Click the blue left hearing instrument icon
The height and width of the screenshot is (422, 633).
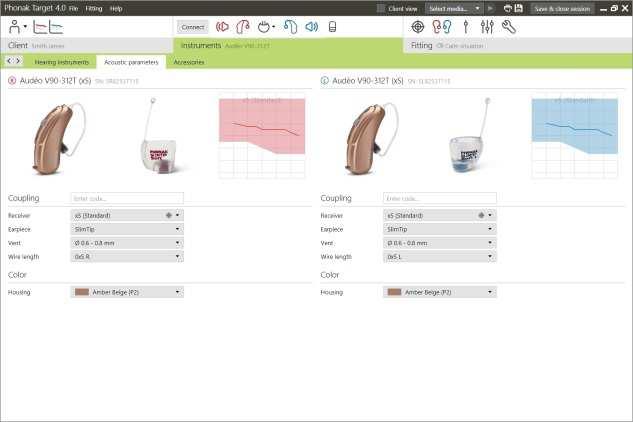[x=291, y=27]
